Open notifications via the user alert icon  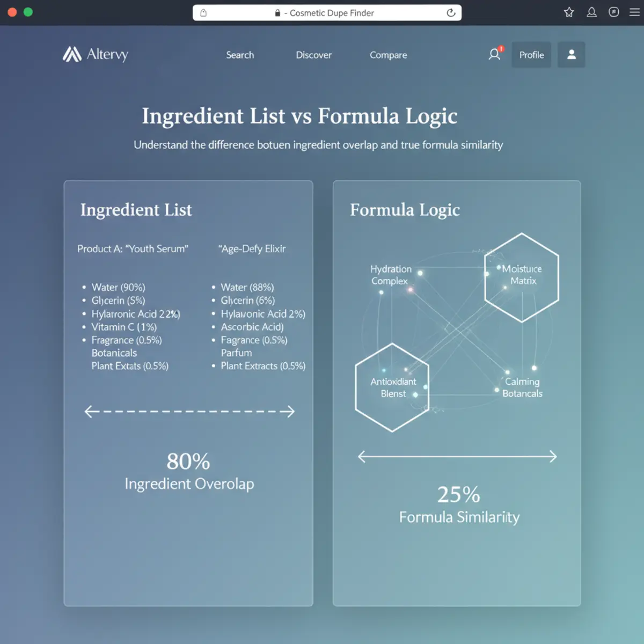[495, 54]
